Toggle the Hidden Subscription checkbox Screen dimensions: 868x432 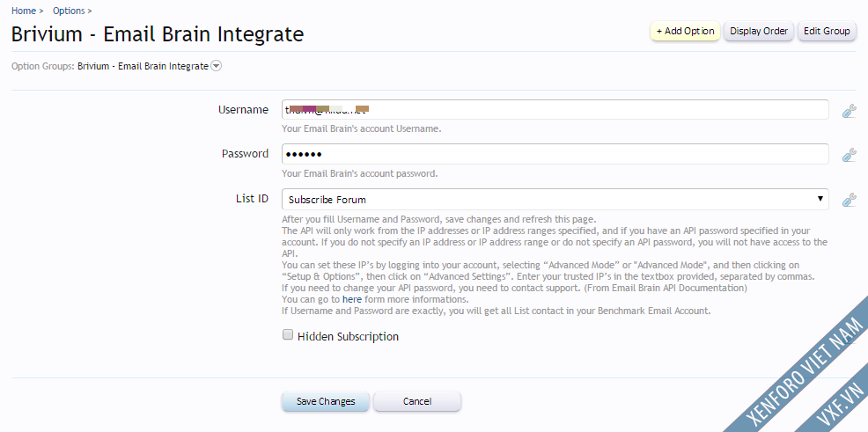287,334
